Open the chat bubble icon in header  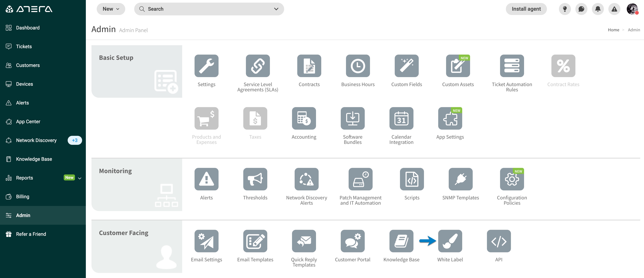581,9
